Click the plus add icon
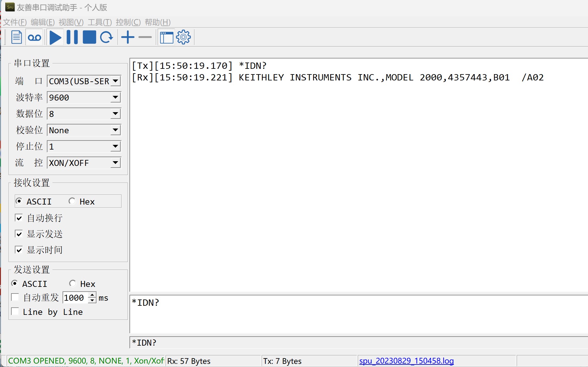Image resolution: width=588 pixels, height=367 pixels. (x=128, y=37)
